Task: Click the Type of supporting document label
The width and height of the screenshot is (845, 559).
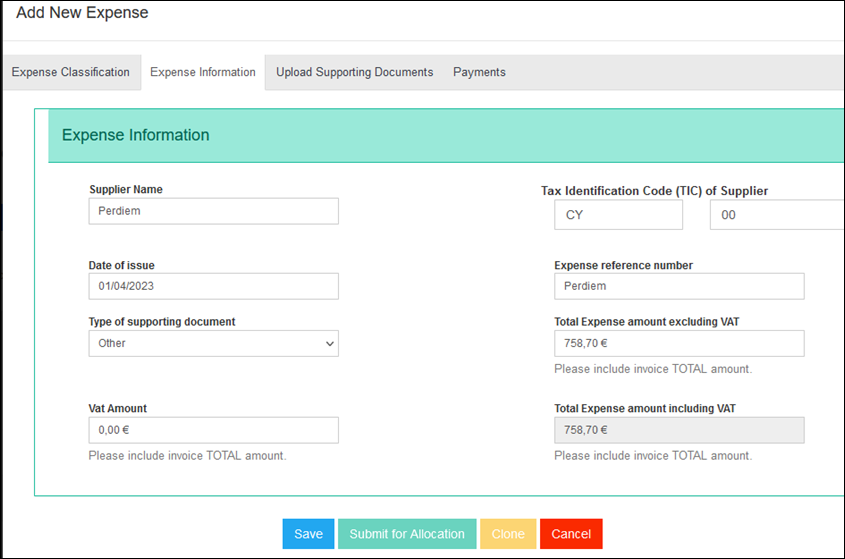Action: 162,322
